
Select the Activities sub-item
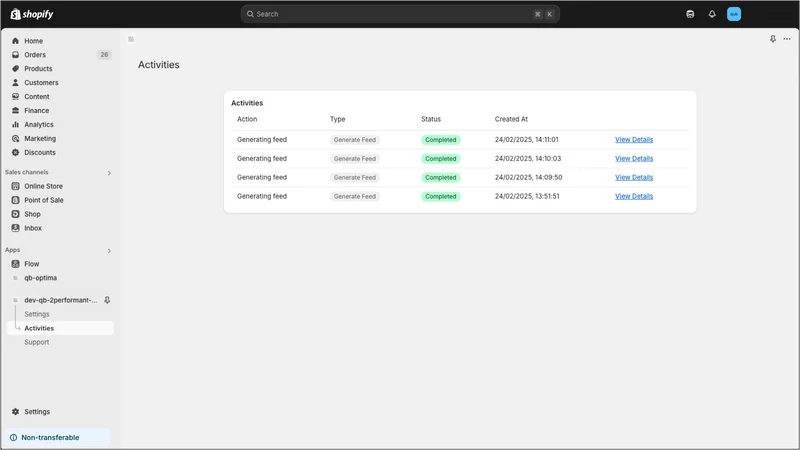point(60,328)
